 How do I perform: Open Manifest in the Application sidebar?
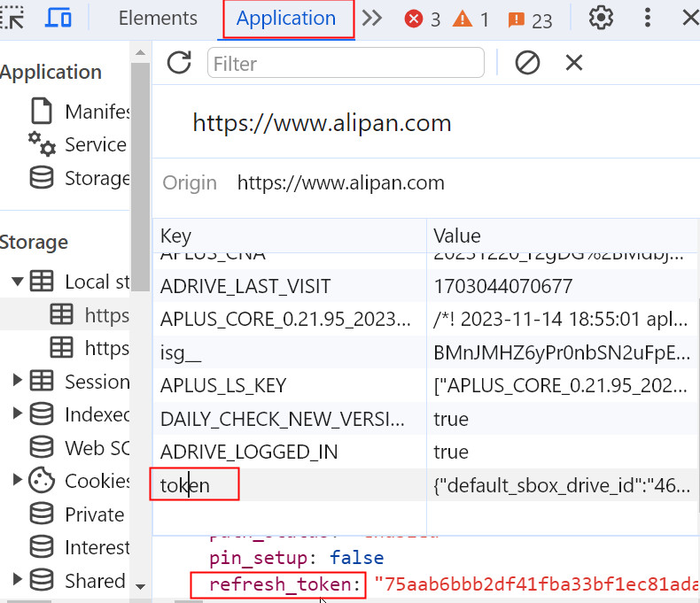96,112
